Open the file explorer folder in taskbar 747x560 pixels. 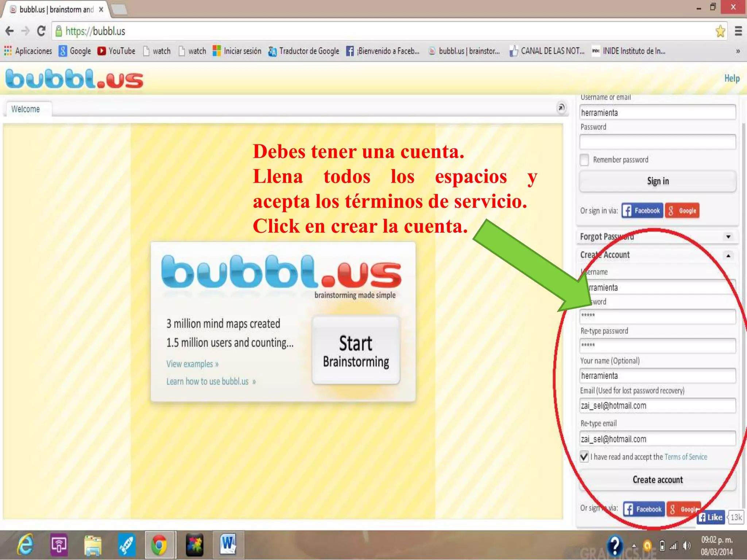[92, 545]
